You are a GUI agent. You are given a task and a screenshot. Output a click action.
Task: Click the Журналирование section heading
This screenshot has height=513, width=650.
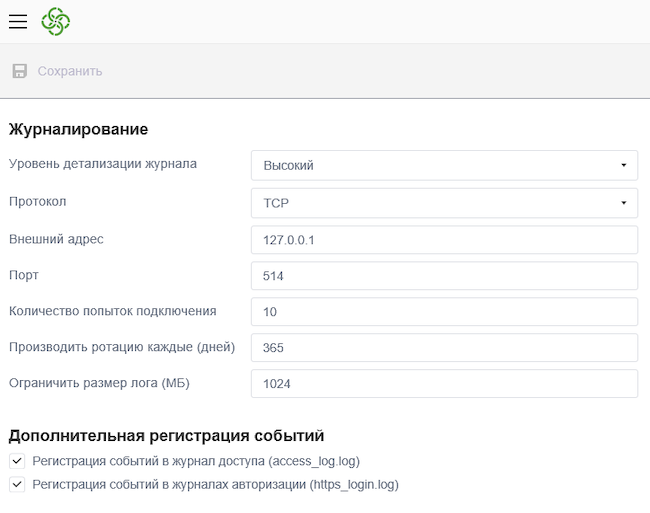coord(78,129)
